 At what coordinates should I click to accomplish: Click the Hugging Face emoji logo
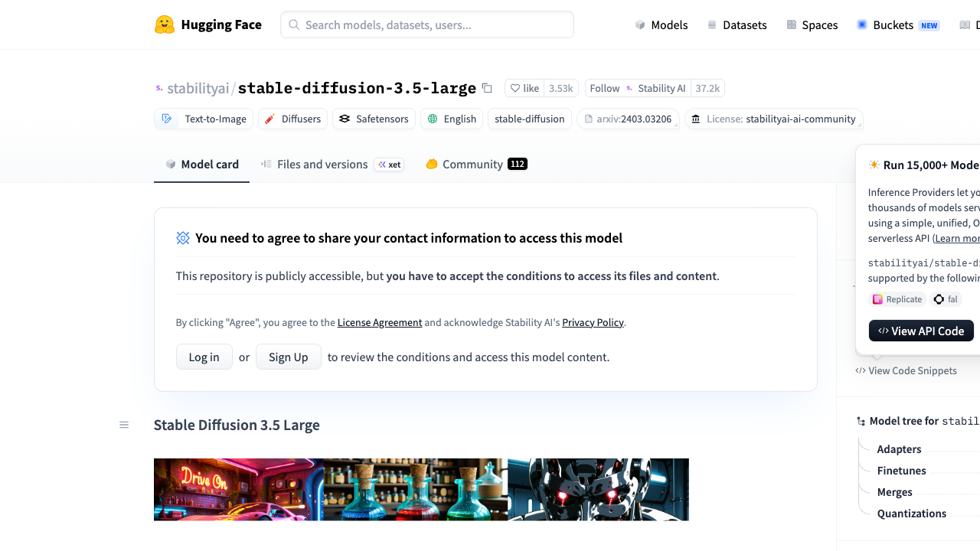point(165,24)
